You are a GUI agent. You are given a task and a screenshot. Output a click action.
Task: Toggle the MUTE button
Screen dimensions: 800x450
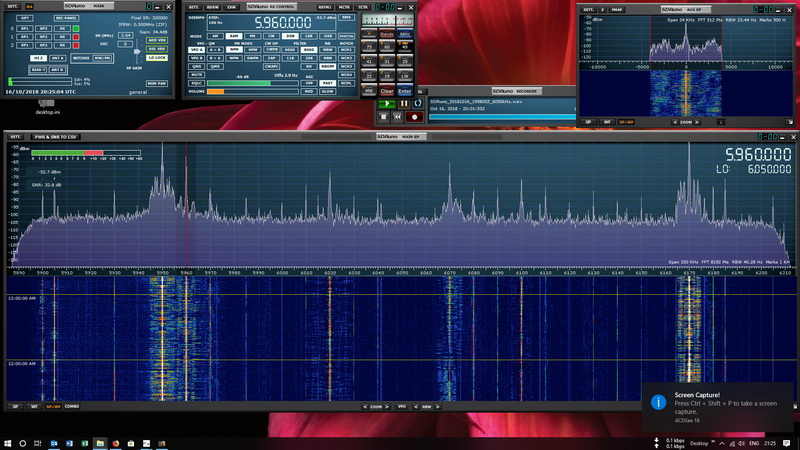196,74
